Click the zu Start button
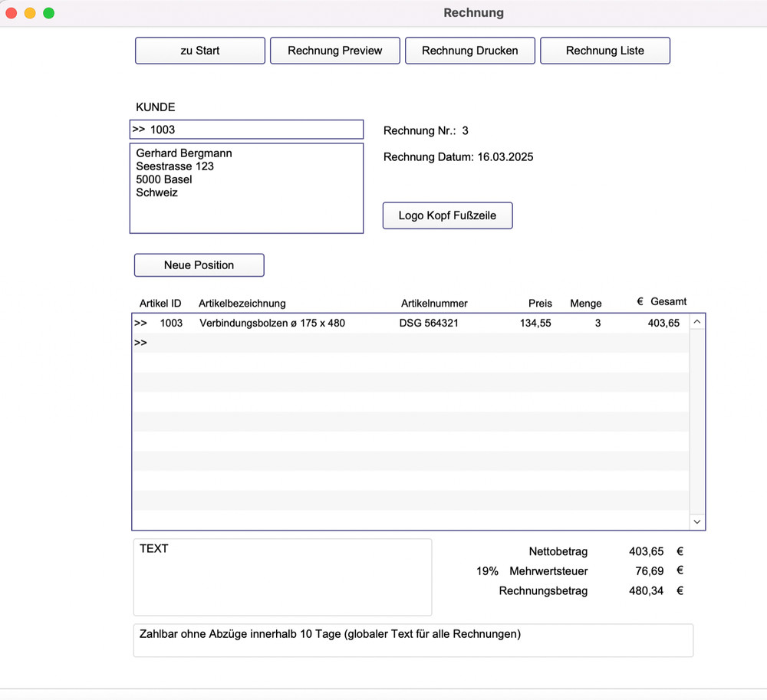The width and height of the screenshot is (767, 700). click(x=199, y=50)
